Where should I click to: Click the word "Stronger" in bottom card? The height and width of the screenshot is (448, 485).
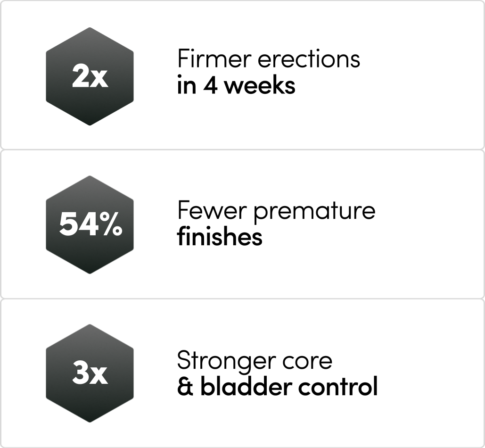tap(226, 361)
